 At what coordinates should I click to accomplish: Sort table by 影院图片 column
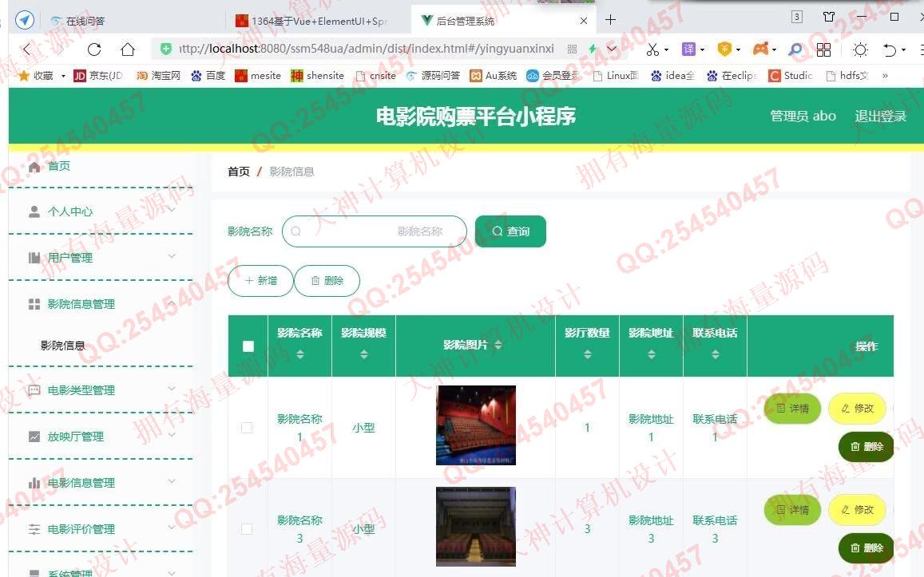[x=498, y=345]
